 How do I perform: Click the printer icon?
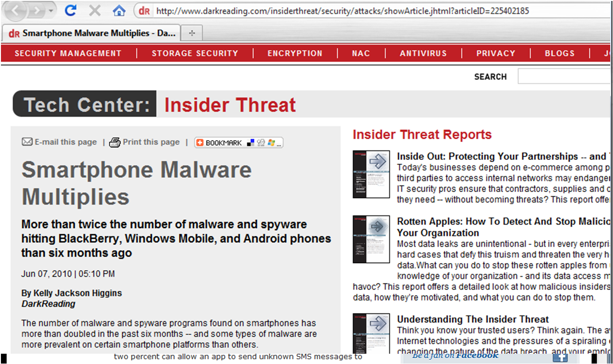pos(115,143)
